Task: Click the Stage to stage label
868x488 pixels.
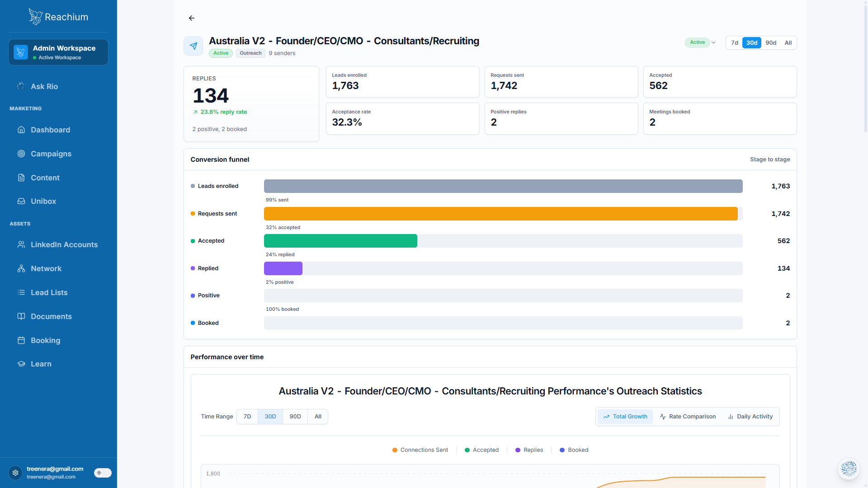Action: [x=770, y=160]
